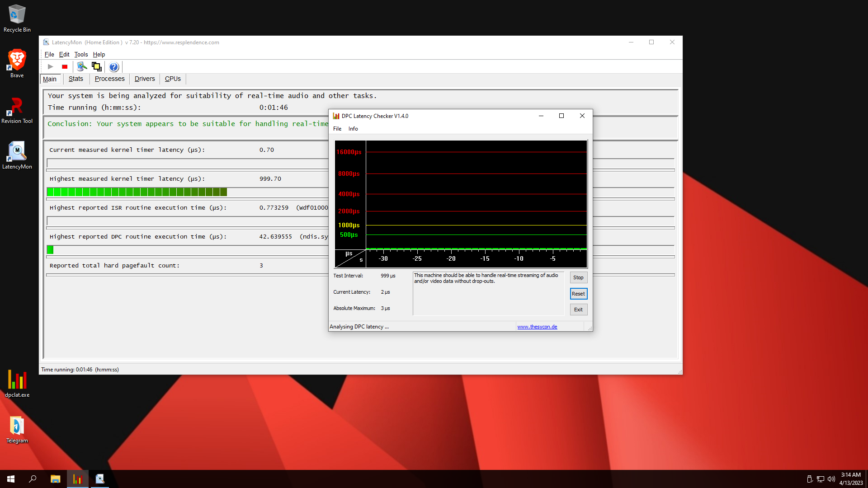Click the DPC checker suitability message box
Image resolution: width=868 pixels, height=488 pixels.
tap(488, 293)
